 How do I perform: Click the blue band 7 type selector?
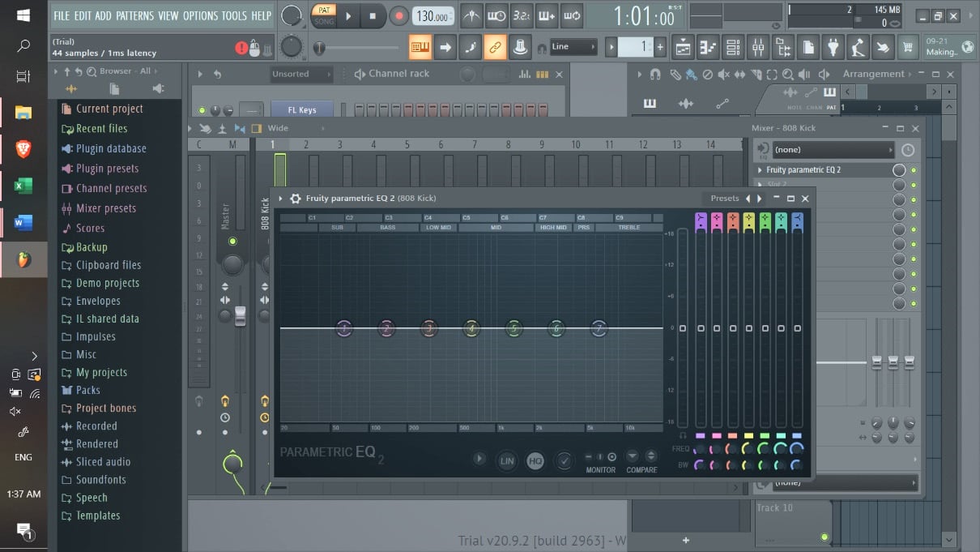(797, 222)
